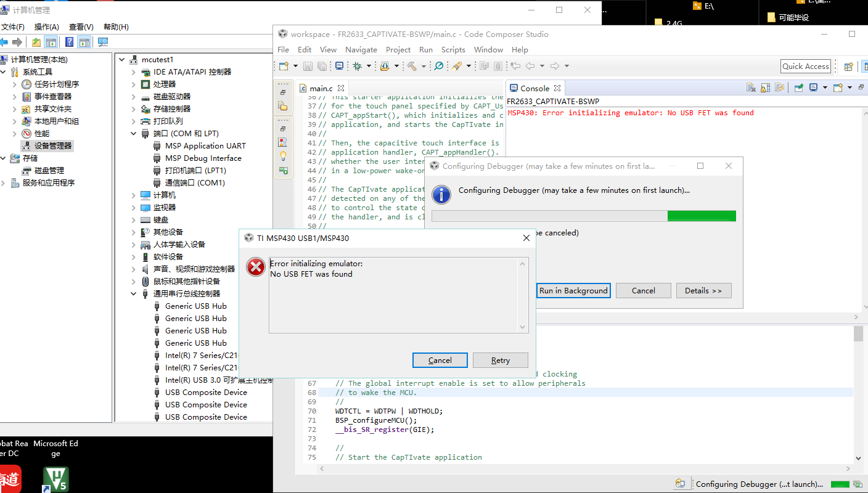The image size is (868, 493).
Task: Open the Run menu in CCS
Action: point(426,50)
